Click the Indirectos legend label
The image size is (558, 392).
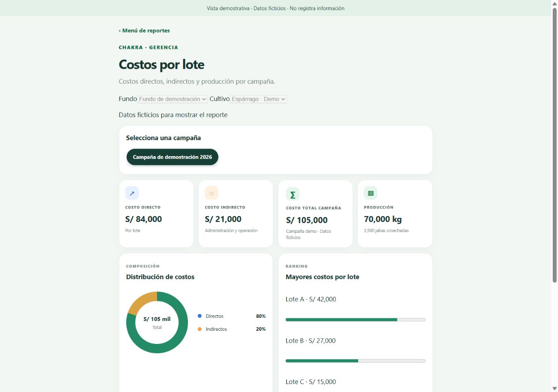tap(217, 329)
